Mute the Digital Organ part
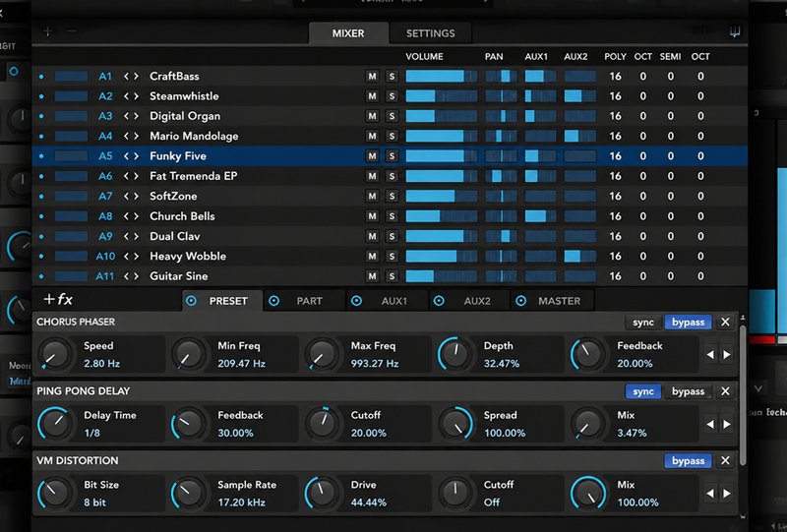 point(372,116)
